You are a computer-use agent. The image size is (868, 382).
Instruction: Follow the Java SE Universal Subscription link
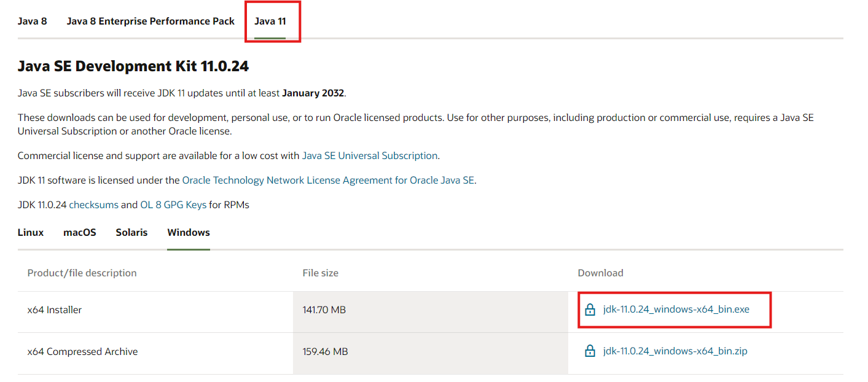pos(369,156)
